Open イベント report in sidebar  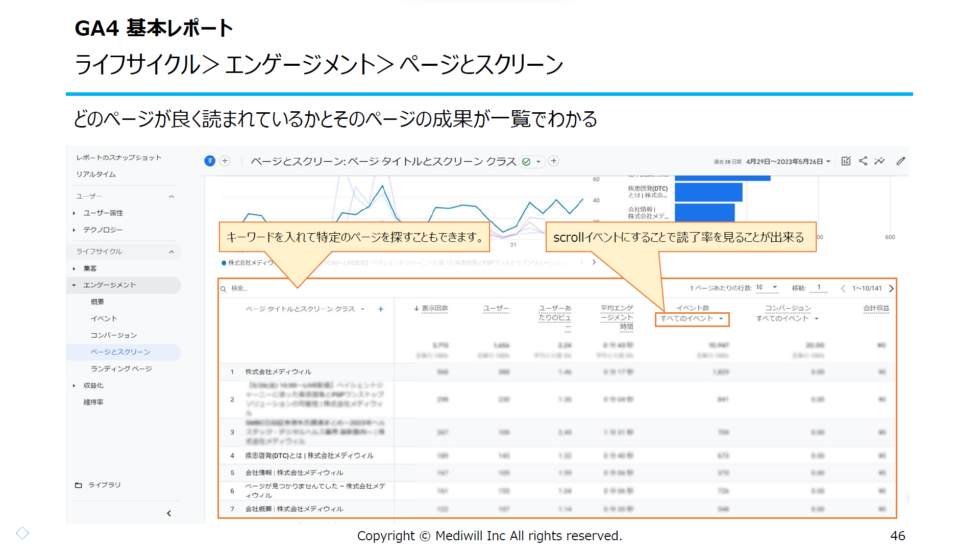pos(104,319)
